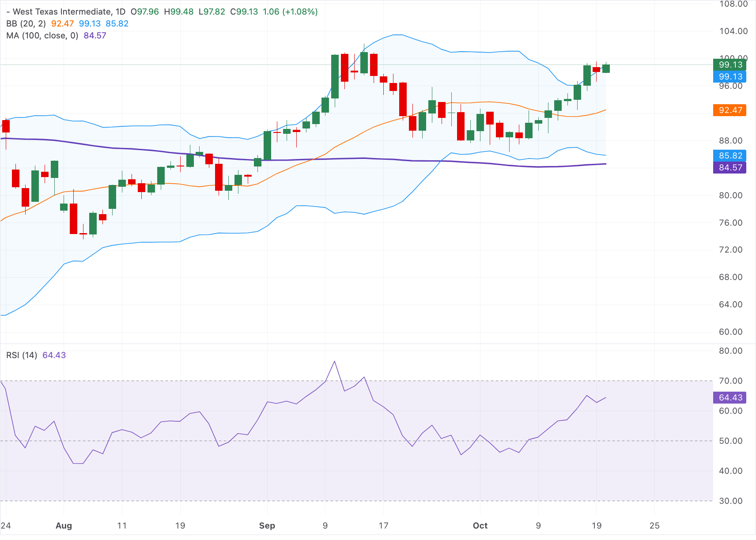Click the 85.82 value in the BB legend
The width and height of the screenshot is (756, 540).
[x=117, y=24]
